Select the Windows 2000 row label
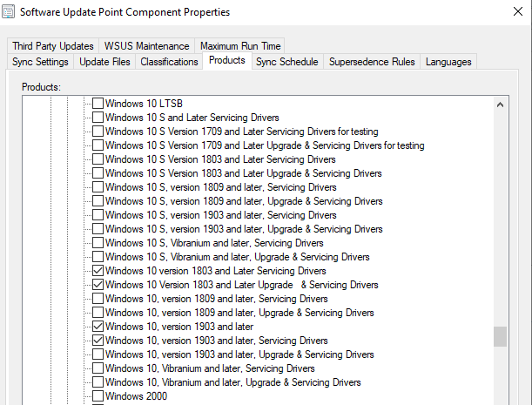 [136, 395]
